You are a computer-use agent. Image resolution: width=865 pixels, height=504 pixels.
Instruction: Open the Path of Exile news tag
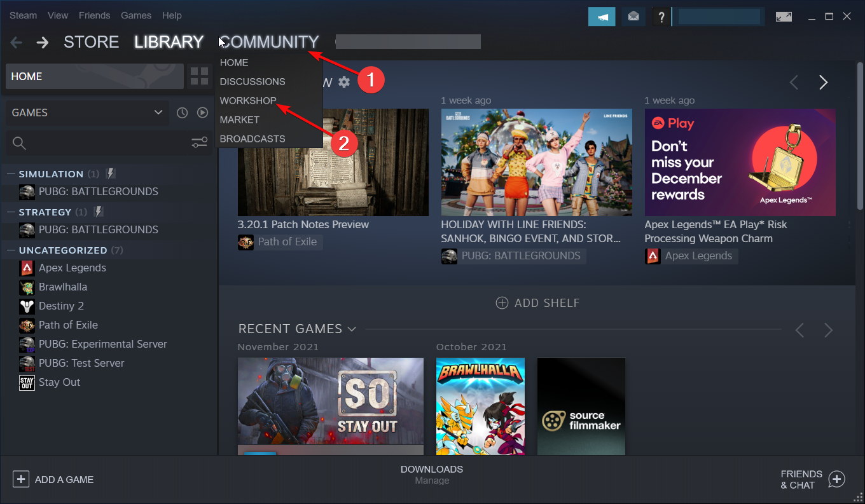click(280, 242)
